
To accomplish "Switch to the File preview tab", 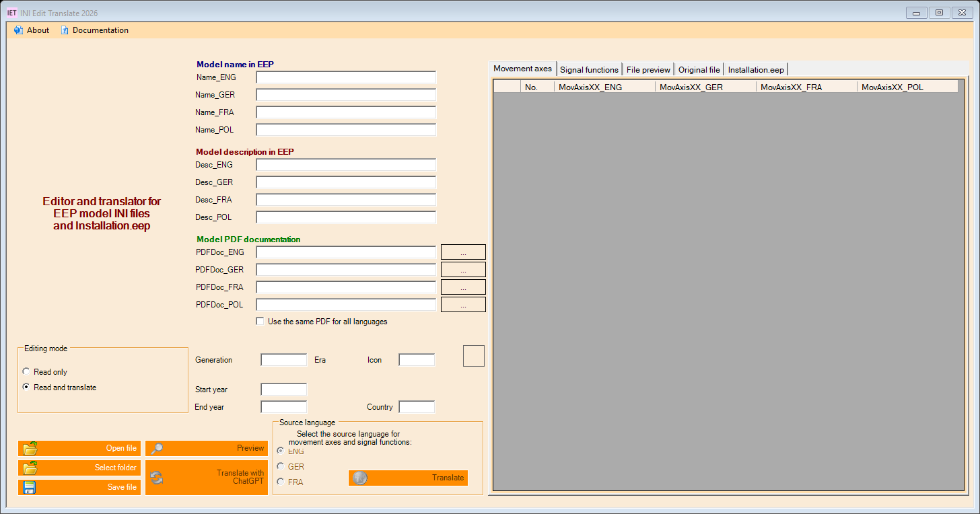I will (x=648, y=69).
